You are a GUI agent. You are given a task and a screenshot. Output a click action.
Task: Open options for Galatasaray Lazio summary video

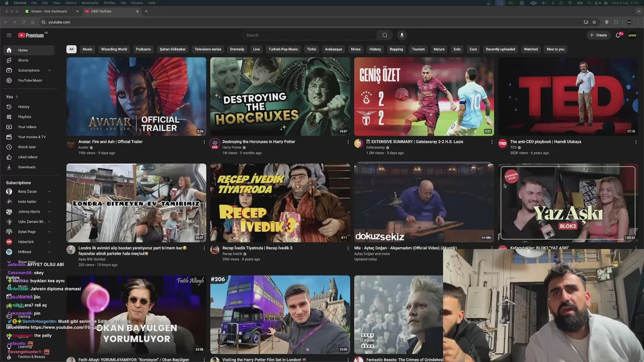492,142
